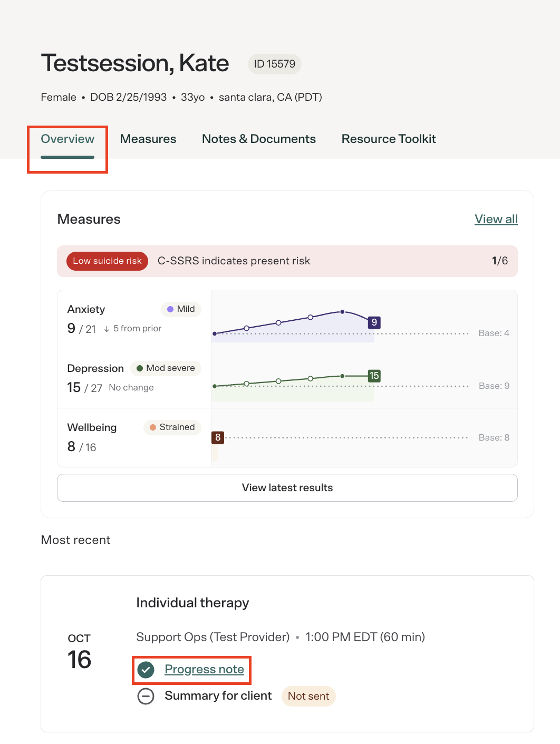Click the 'Low suicide risk' badge

pos(107,261)
